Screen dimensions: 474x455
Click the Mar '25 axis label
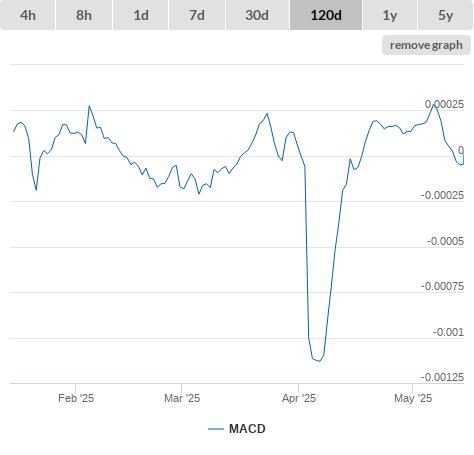click(x=182, y=398)
